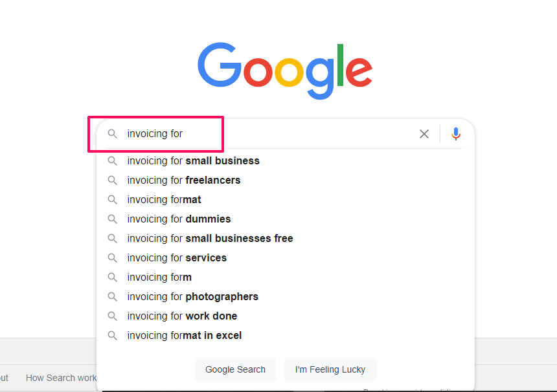The width and height of the screenshot is (557, 392).
Task: Pick the "invoicing form" suggestion
Action: click(159, 278)
